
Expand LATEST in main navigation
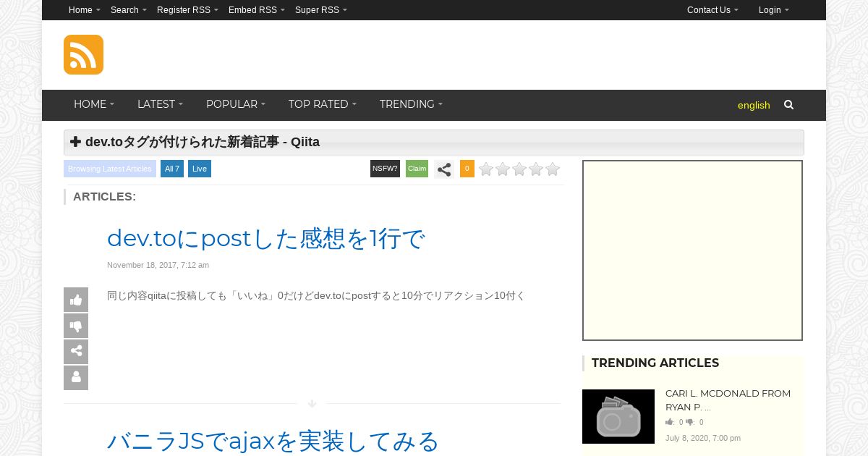tap(160, 104)
